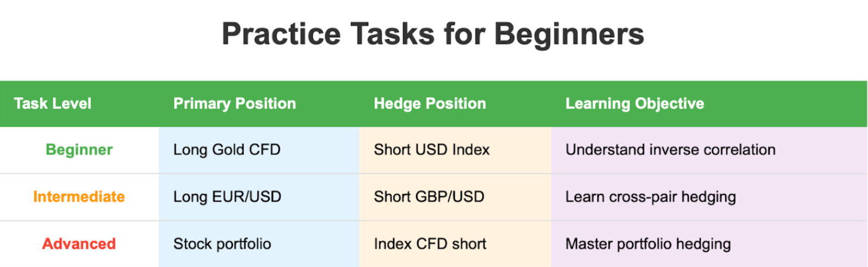Click the word "Beginners" in the title

[569, 34]
